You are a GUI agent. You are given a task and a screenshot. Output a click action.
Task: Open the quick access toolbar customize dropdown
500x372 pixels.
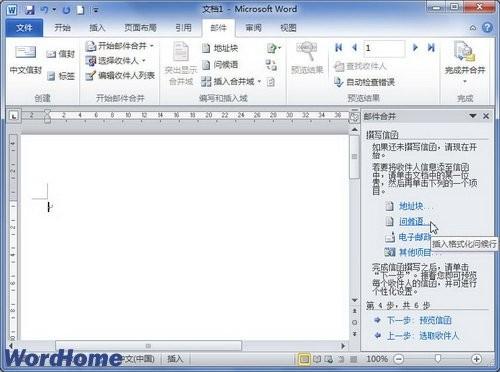pyautogui.click(x=95, y=10)
